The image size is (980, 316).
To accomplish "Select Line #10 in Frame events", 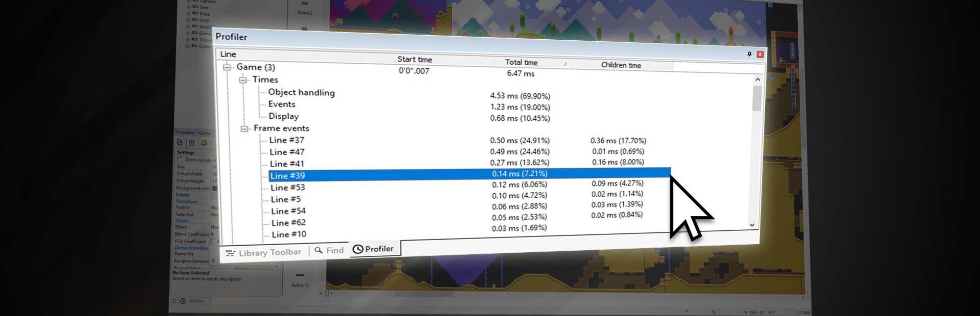I will (x=289, y=234).
